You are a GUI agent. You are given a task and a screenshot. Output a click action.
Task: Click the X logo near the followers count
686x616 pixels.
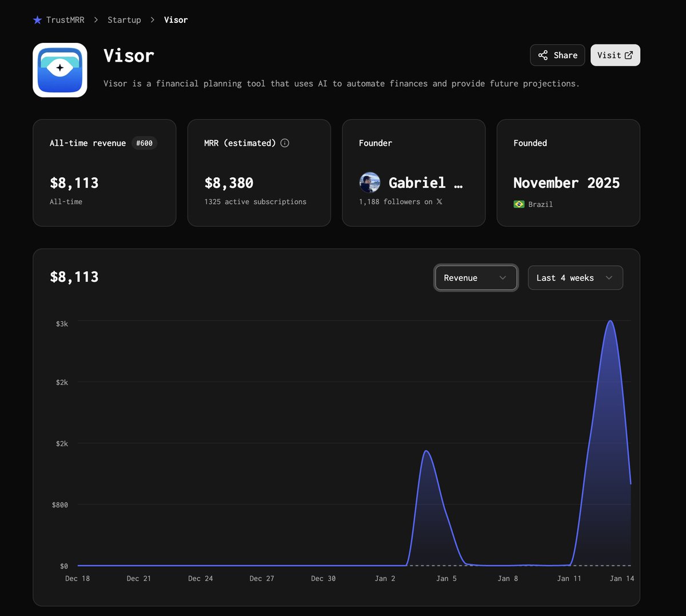pyautogui.click(x=440, y=202)
